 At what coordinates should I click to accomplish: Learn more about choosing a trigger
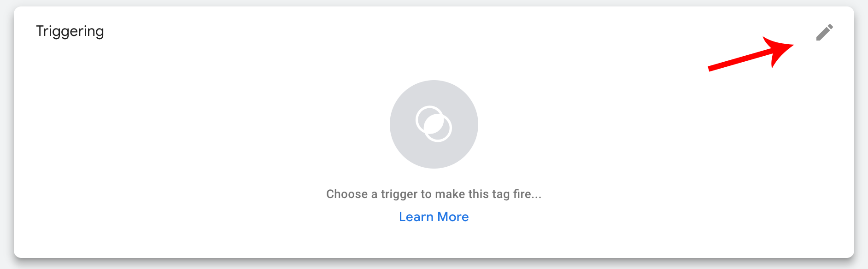[x=434, y=216]
